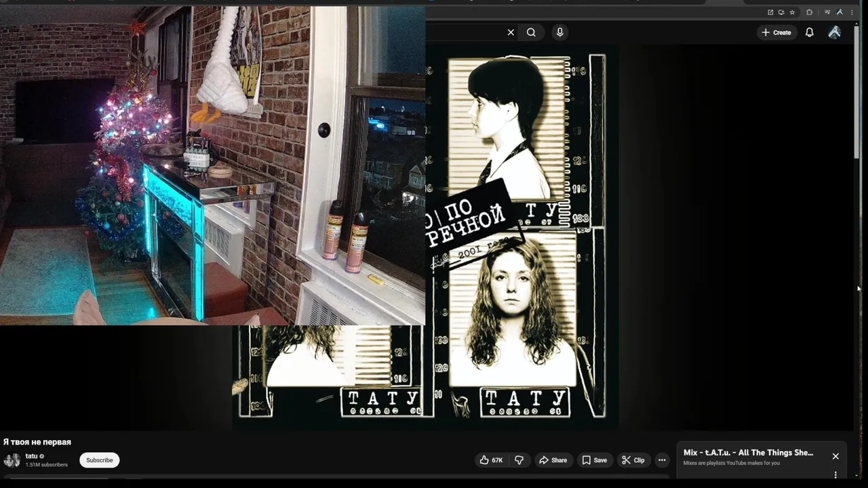Start voice search with the microphone icon
Viewport: 868px width, 488px height.
pos(559,32)
